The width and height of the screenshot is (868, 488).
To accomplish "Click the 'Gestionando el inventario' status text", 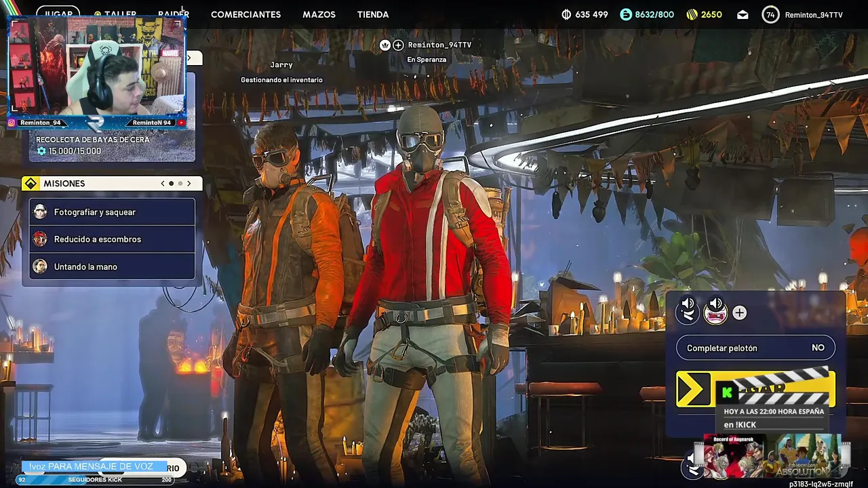I will [x=281, y=80].
